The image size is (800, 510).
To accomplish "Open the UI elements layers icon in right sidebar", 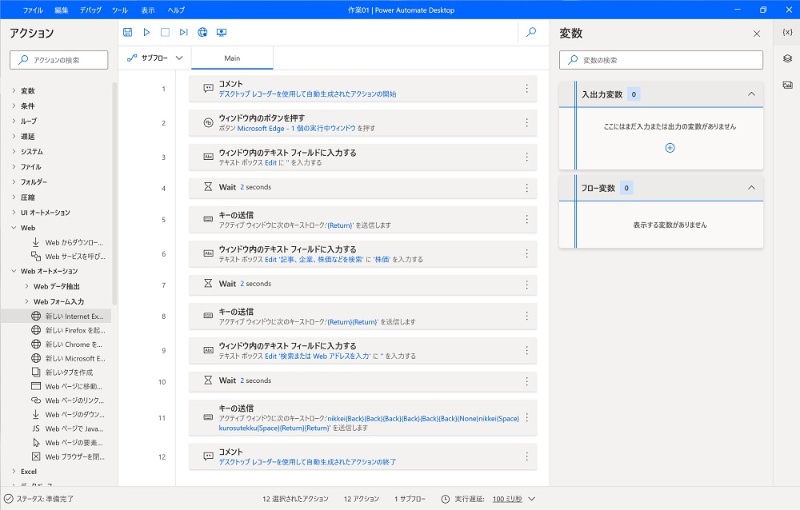I will pos(787,58).
